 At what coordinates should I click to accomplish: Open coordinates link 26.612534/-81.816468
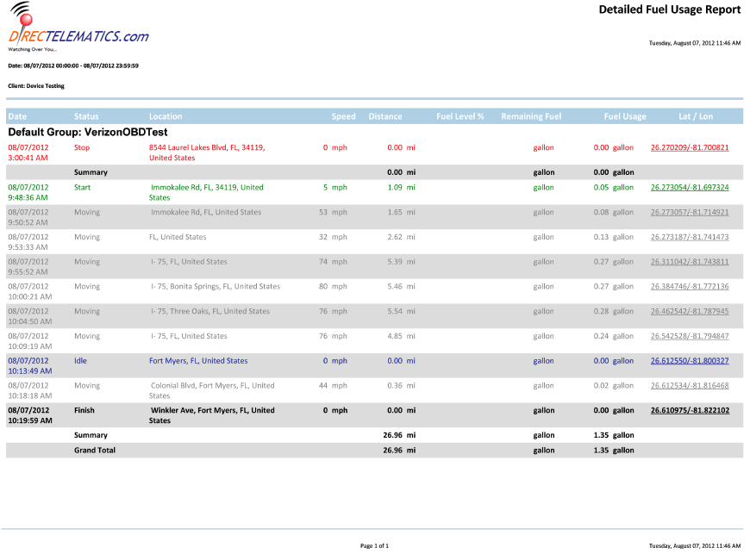[x=689, y=386]
